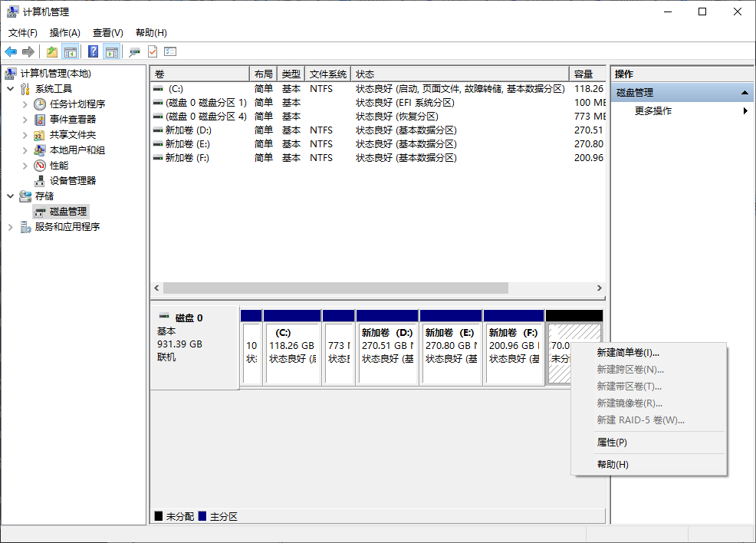This screenshot has width=756, height=543.
Task: Click the forward navigation arrow in the toolbar
Action: point(28,51)
